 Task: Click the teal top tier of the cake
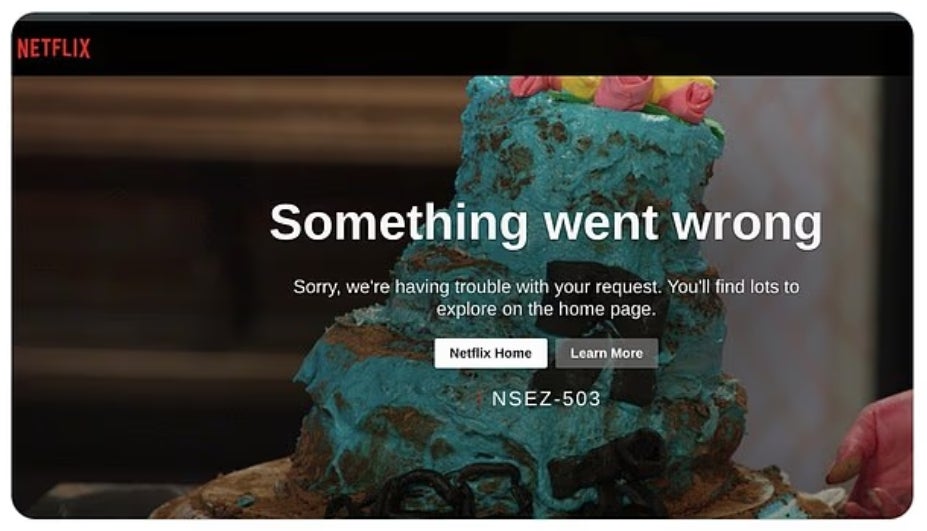(590, 160)
